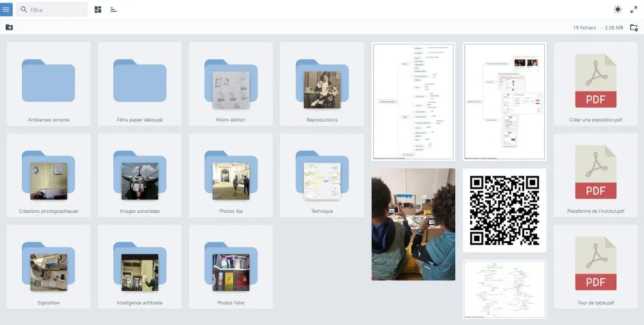Open Plateforme de l'institut.pdf file

pos(596,175)
